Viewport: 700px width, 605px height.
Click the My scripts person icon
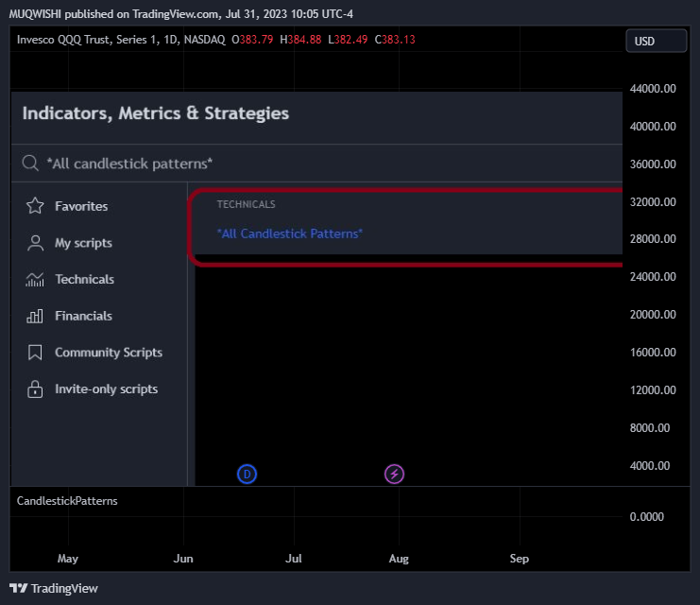point(35,243)
